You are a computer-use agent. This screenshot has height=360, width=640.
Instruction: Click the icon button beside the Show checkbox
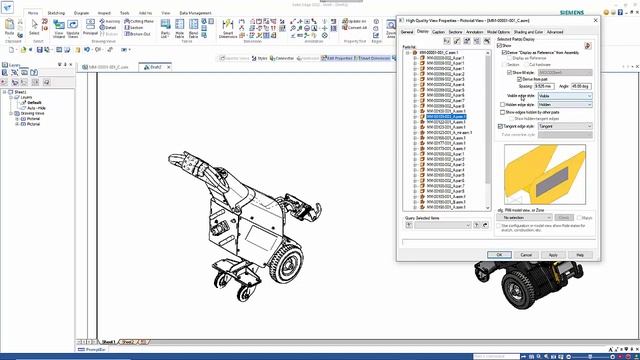[588, 46]
